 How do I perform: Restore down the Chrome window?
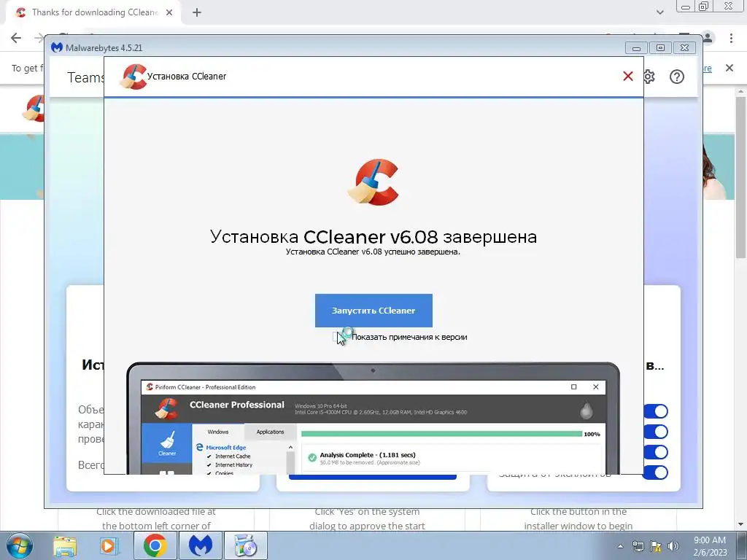click(703, 6)
